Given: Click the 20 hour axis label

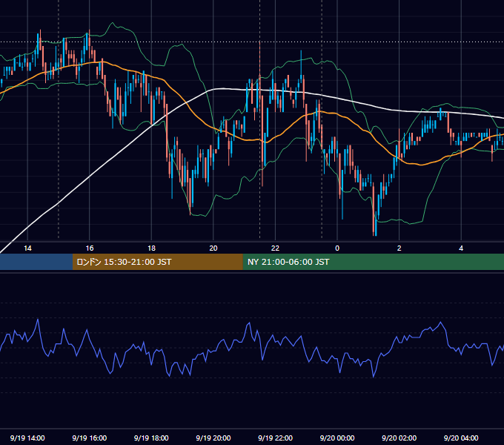Looking at the screenshot, I should click(213, 248).
